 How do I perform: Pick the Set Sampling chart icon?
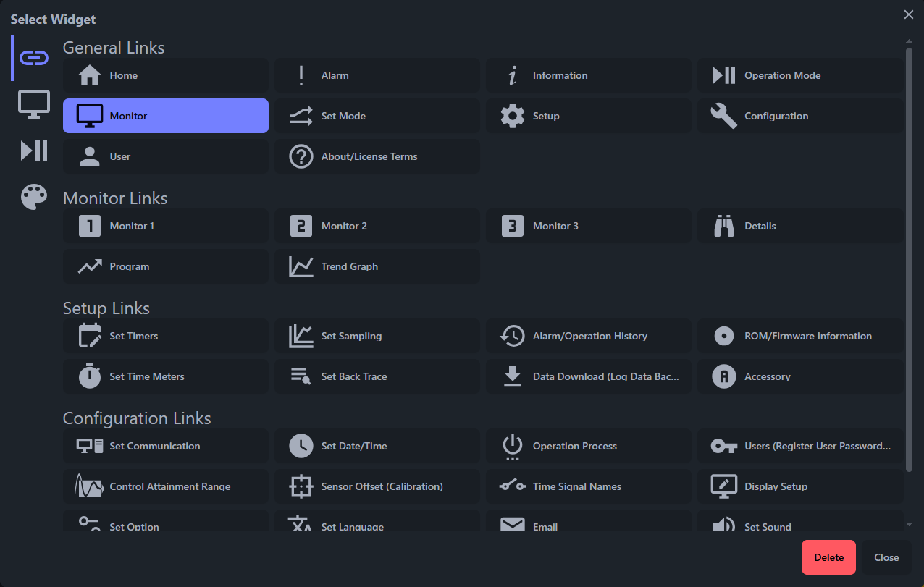[x=301, y=336]
